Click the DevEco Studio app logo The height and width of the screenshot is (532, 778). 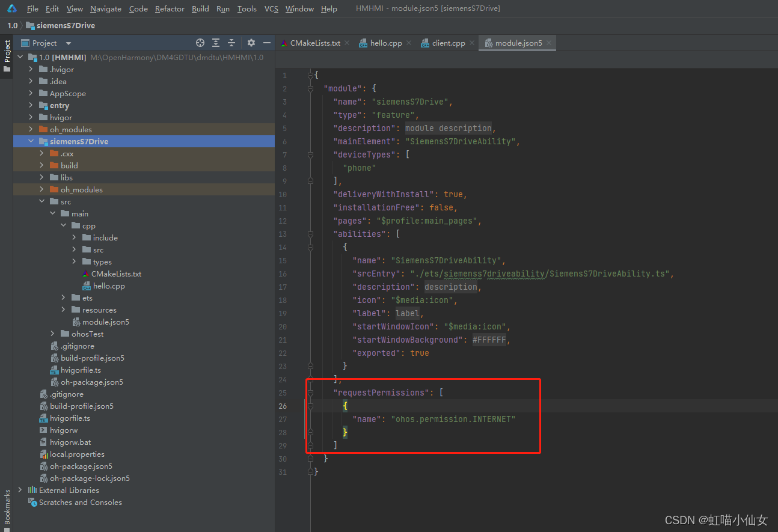(x=12, y=8)
